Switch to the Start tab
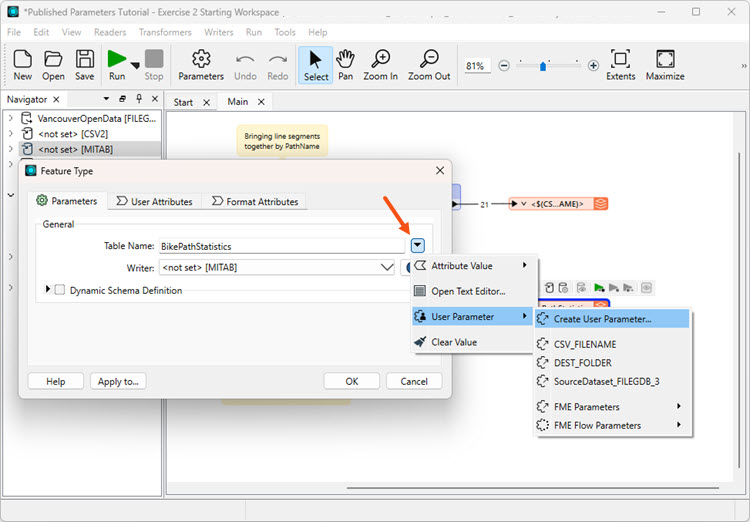This screenshot has height=522, width=750. point(183,102)
